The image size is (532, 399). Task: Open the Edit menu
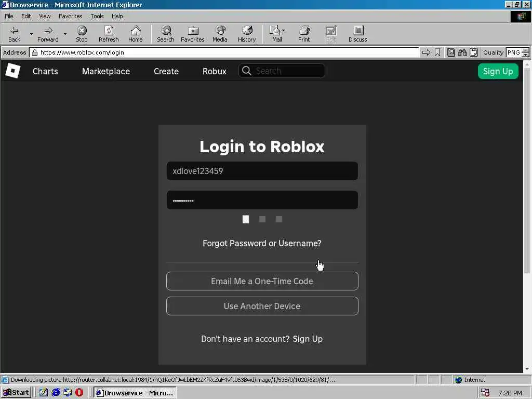pyautogui.click(x=26, y=16)
